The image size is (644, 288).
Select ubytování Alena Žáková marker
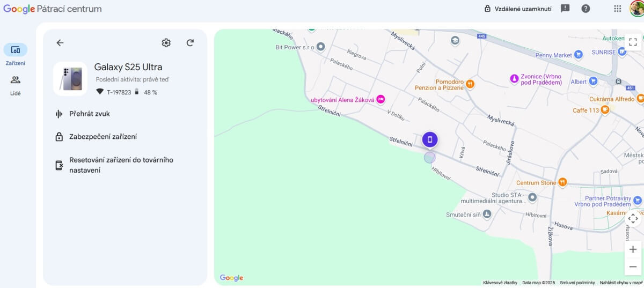click(380, 99)
